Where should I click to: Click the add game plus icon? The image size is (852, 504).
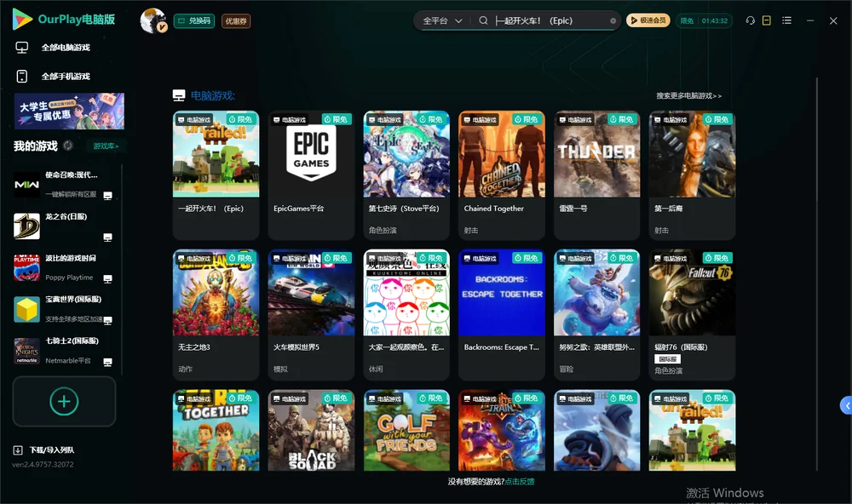click(x=64, y=401)
